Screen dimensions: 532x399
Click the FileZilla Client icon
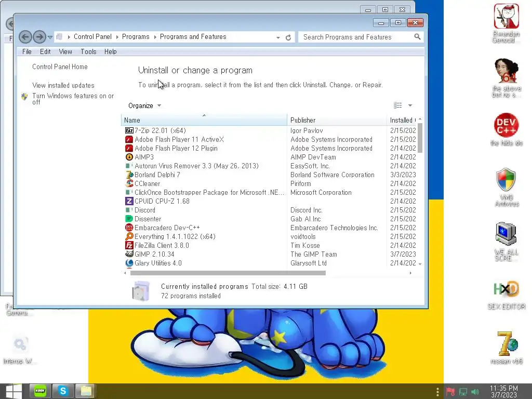129,245
